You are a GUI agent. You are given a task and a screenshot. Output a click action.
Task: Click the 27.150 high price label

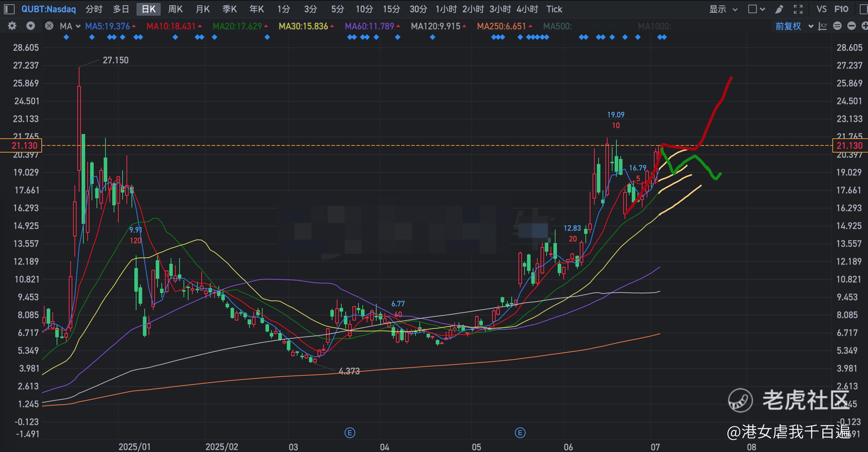115,60
